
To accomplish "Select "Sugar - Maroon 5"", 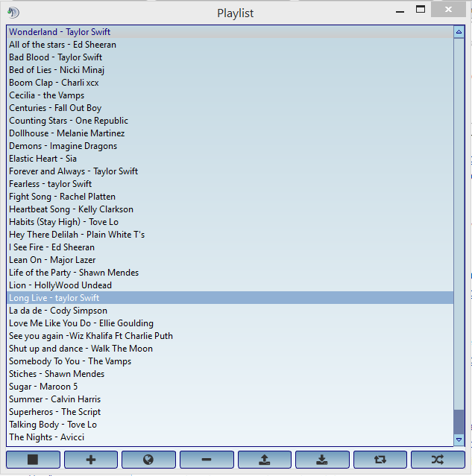I will [230, 387].
